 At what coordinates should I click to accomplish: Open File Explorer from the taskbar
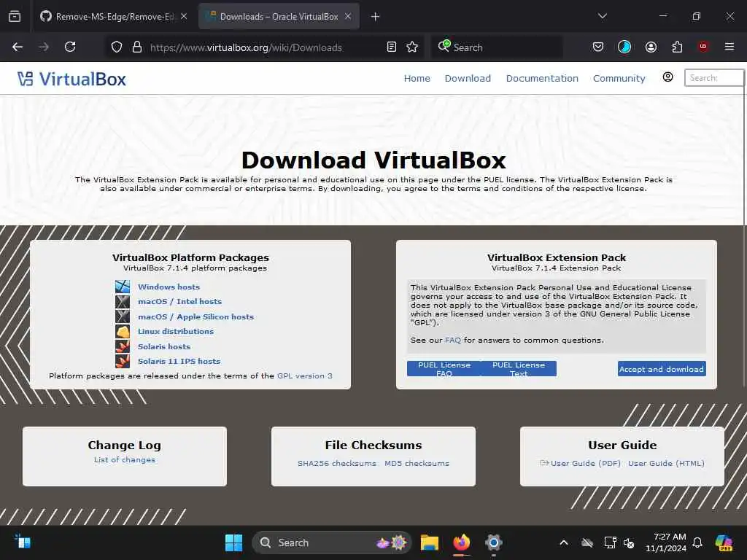pyautogui.click(x=429, y=542)
